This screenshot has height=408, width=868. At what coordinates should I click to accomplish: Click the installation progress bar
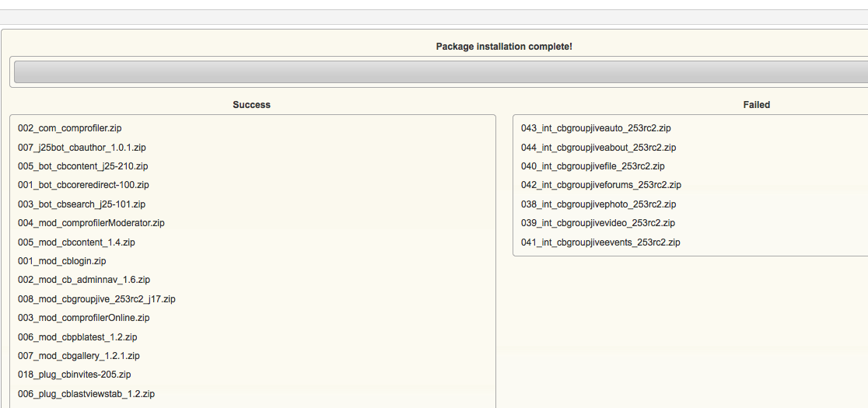[x=441, y=71]
